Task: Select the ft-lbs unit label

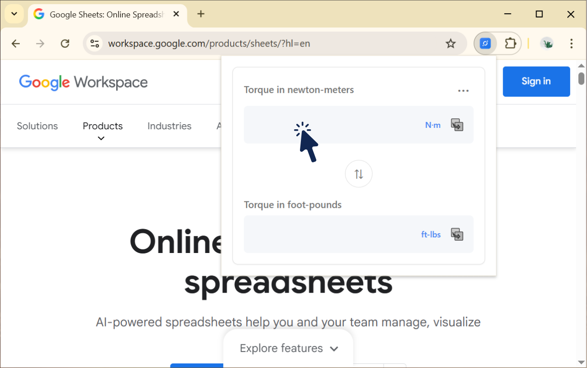Action: [x=431, y=235]
